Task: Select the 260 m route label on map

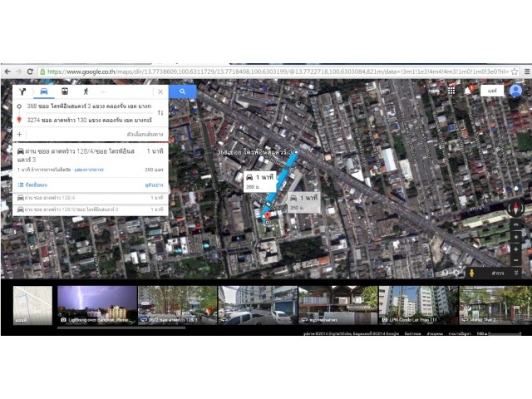Action: click(260, 182)
